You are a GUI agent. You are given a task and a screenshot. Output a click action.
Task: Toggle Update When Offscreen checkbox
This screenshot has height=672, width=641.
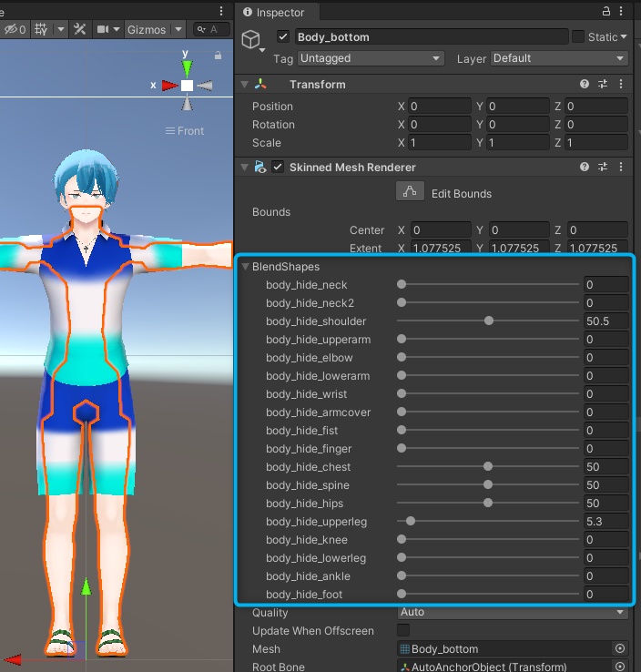pos(403,631)
